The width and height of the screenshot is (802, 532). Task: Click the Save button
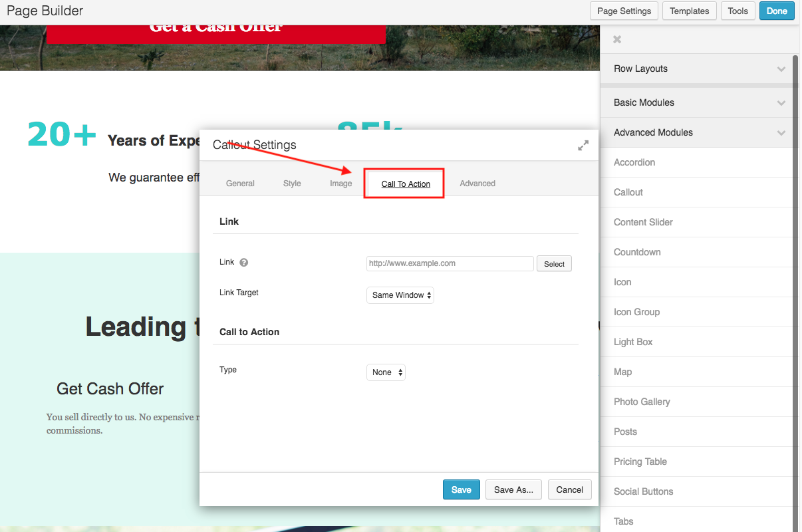(x=462, y=489)
